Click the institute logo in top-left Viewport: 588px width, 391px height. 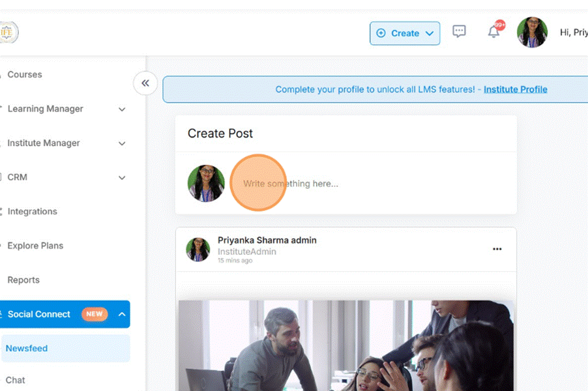(x=9, y=32)
